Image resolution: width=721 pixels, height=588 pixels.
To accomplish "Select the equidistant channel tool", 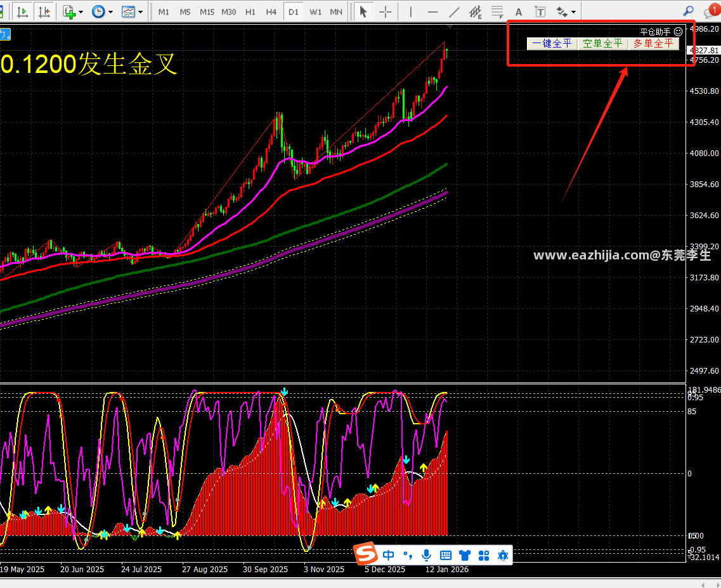I will (x=476, y=12).
